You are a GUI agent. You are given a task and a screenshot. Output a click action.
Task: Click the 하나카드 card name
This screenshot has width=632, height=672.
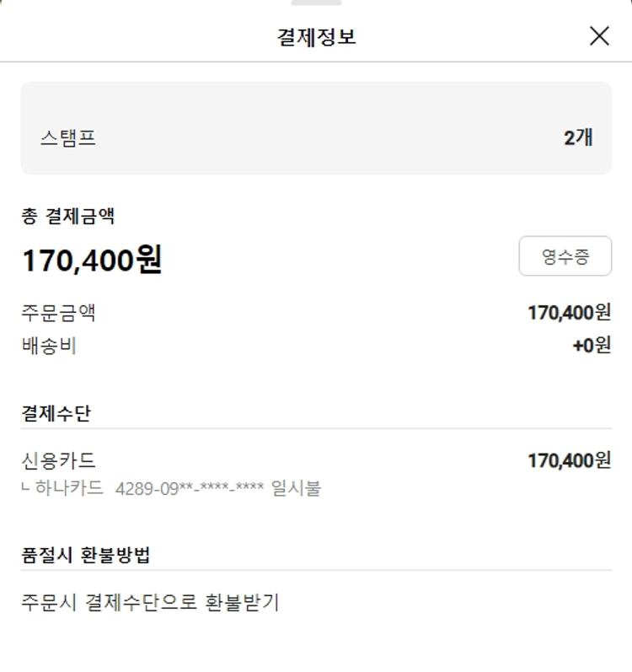coord(69,488)
